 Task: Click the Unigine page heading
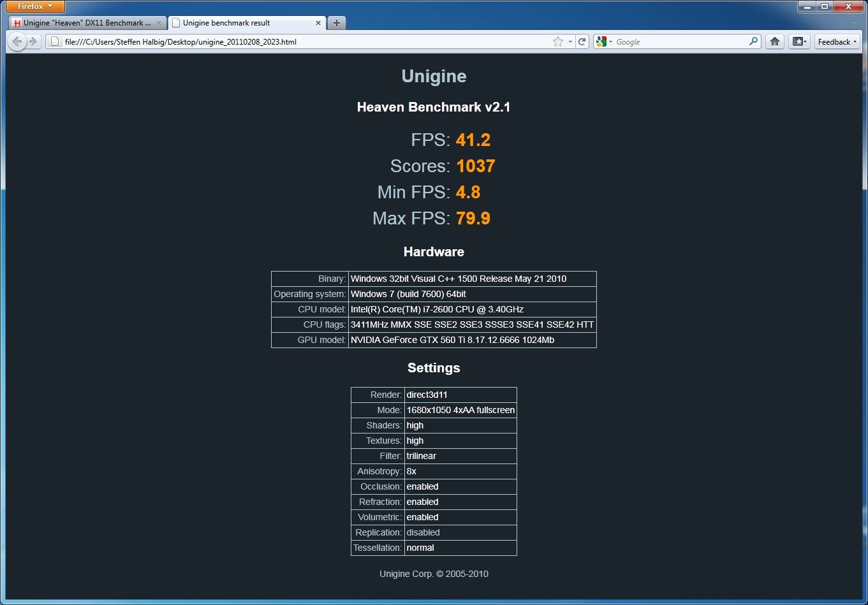(x=434, y=77)
